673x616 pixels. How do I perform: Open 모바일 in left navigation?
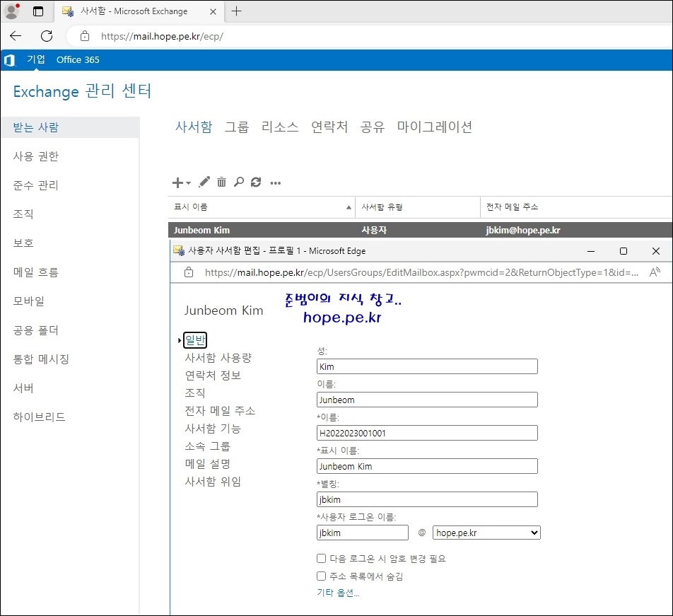[x=29, y=301]
